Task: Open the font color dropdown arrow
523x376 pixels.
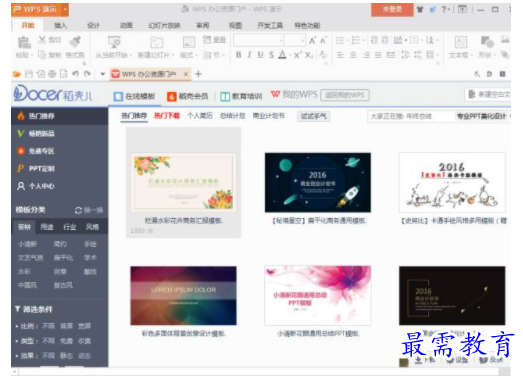Action: click(290, 55)
